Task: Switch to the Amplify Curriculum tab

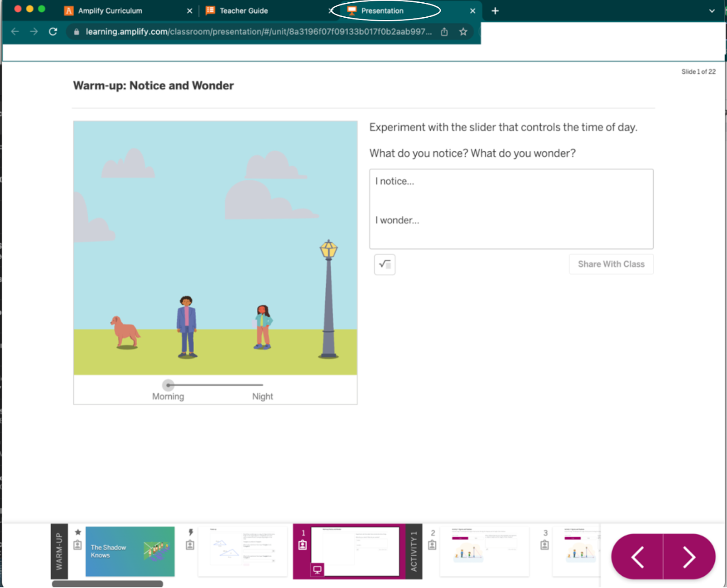Action: point(110,11)
